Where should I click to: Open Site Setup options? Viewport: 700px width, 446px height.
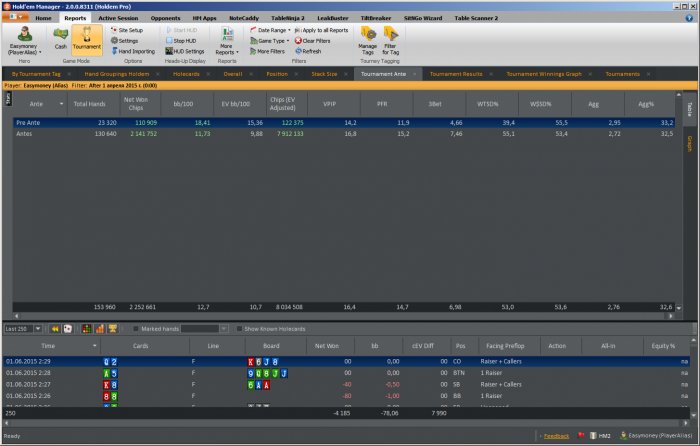[x=127, y=30]
